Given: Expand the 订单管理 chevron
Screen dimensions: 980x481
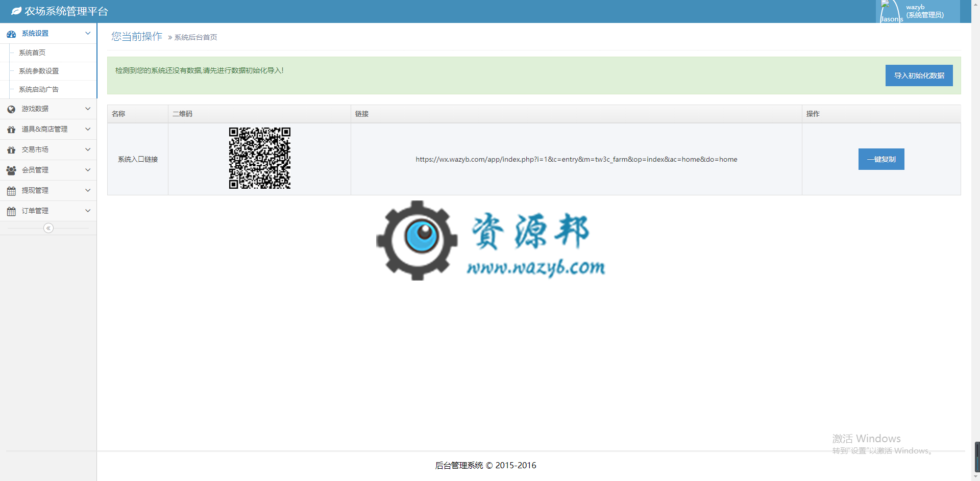Looking at the screenshot, I should tap(88, 211).
